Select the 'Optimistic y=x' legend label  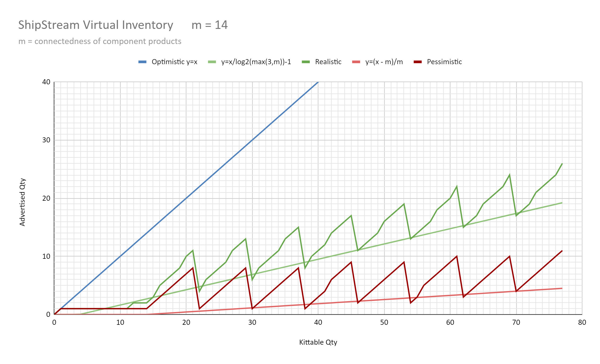[174, 62]
